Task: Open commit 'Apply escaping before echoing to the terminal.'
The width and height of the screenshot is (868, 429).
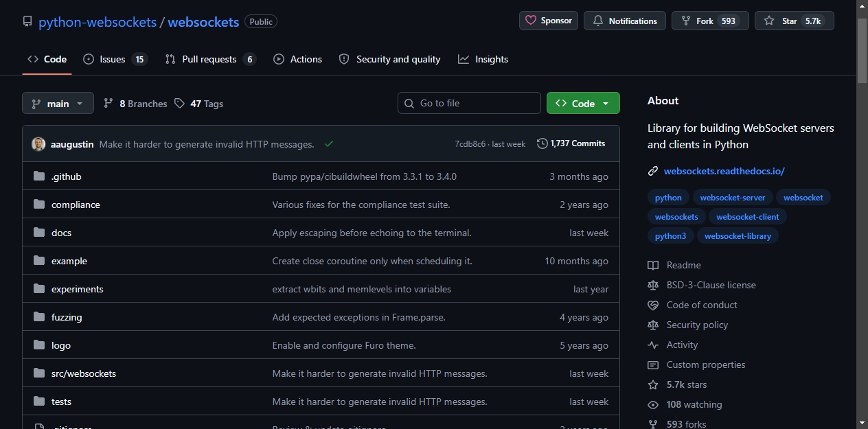Action: [x=372, y=233]
